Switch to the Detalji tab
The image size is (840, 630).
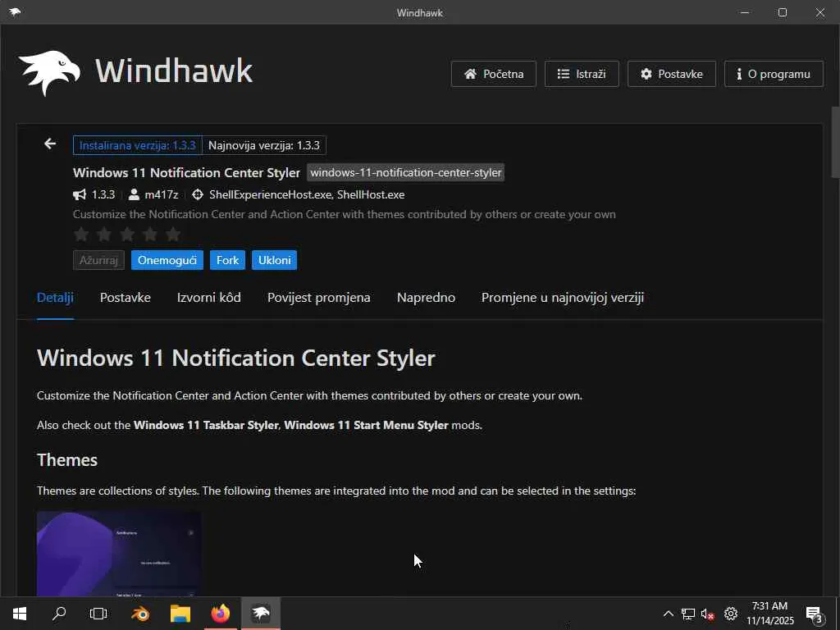click(55, 297)
